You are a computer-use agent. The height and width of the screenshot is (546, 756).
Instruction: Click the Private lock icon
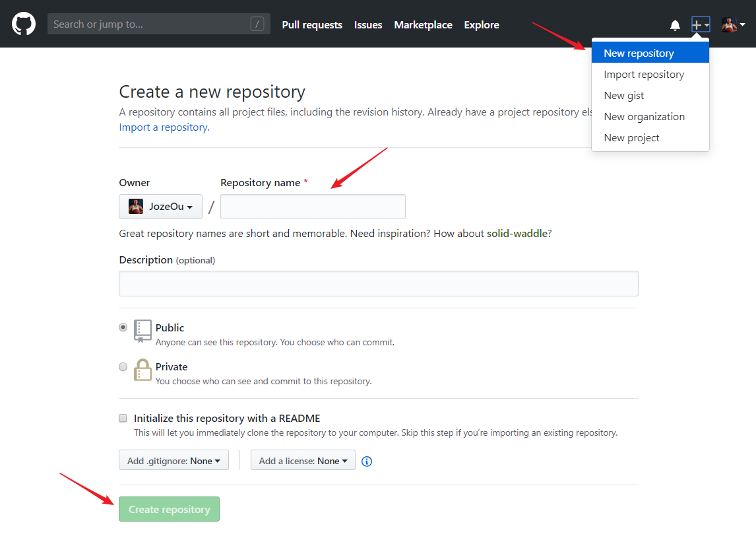142,370
